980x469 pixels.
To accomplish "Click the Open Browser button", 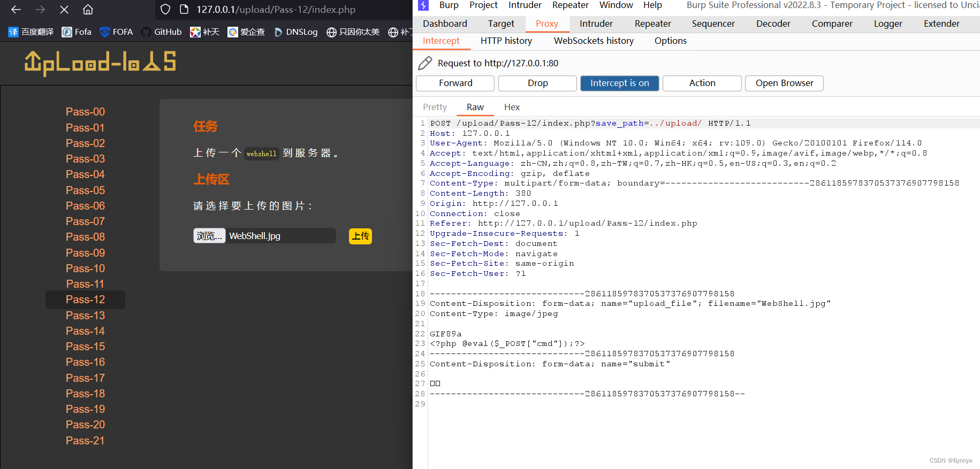I will tap(784, 83).
